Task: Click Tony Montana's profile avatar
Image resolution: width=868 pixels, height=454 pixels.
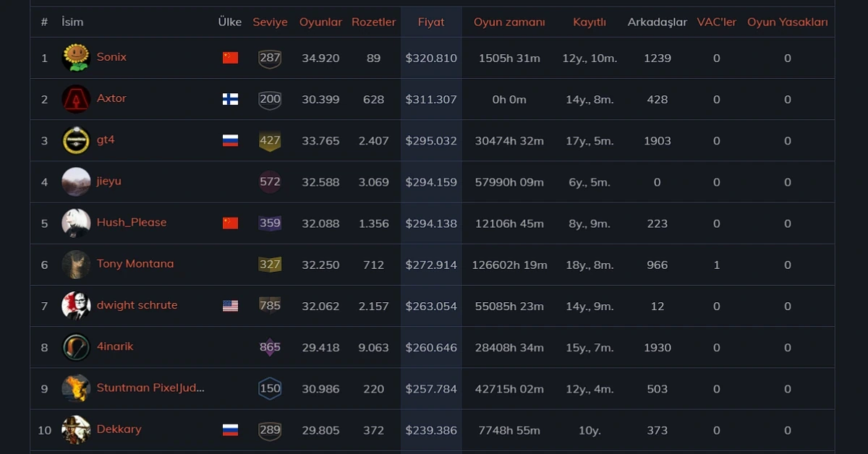Action: pyautogui.click(x=76, y=264)
